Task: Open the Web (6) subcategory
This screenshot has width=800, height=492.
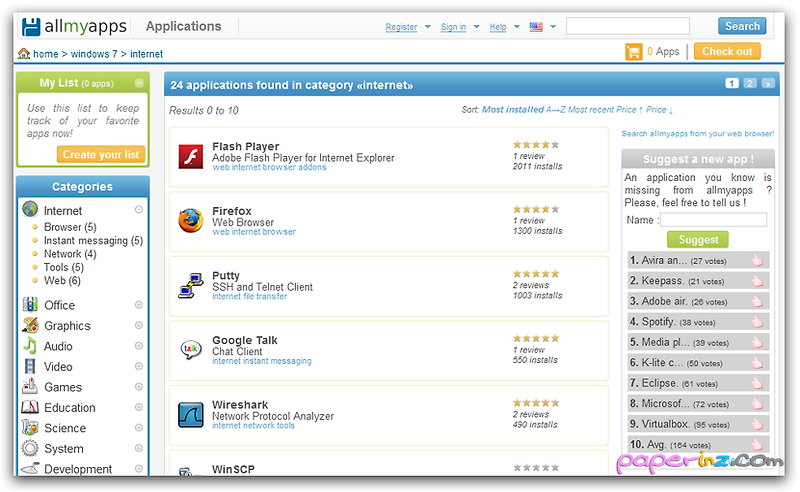Action: pyautogui.click(x=62, y=280)
